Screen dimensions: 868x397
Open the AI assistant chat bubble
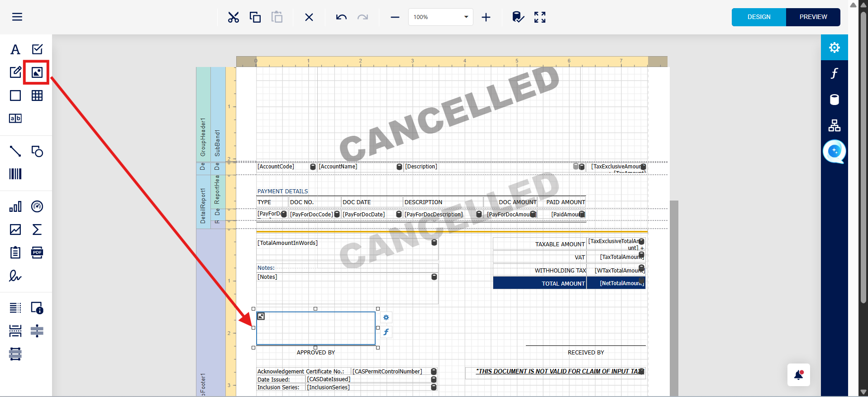click(835, 152)
